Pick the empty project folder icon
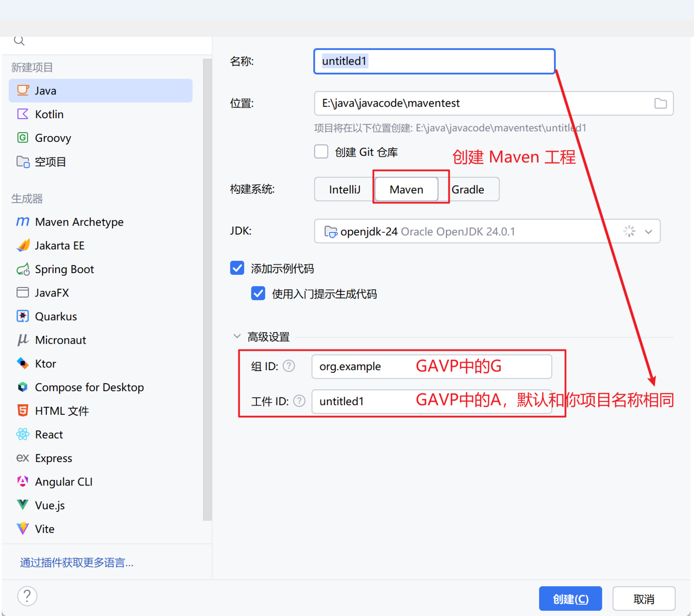Screen dimensions: 694x616 [x=23, y=162]
